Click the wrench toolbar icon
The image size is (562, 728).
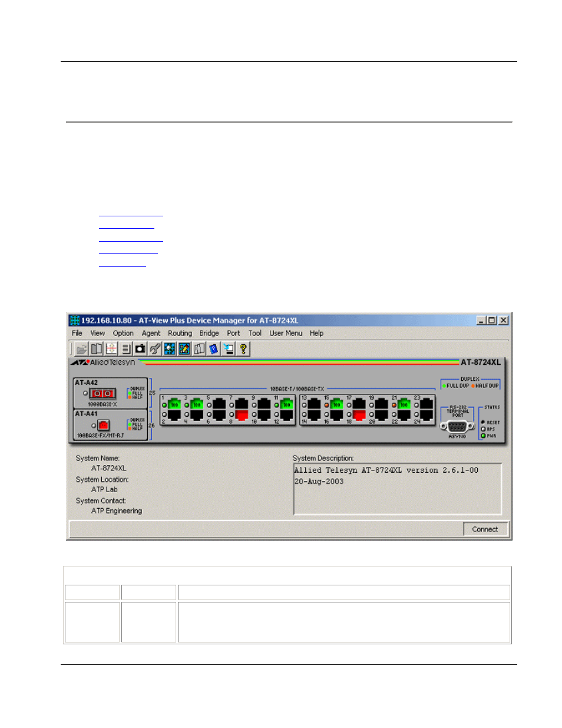coord(155,349)
